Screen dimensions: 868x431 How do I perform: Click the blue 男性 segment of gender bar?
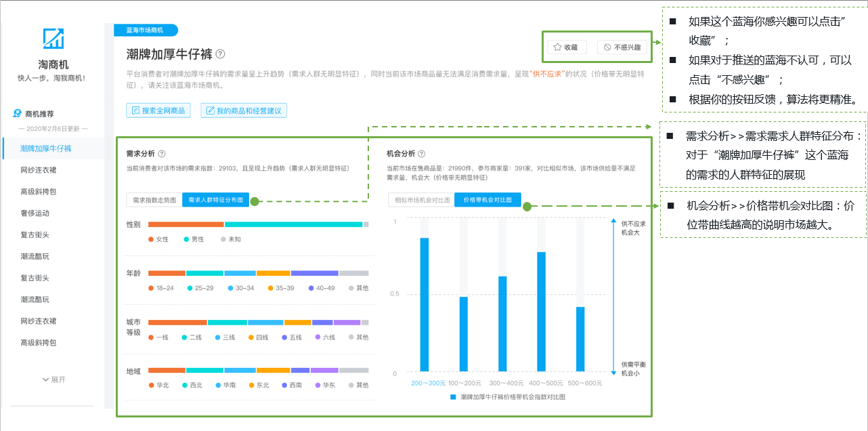pos(293,224)
